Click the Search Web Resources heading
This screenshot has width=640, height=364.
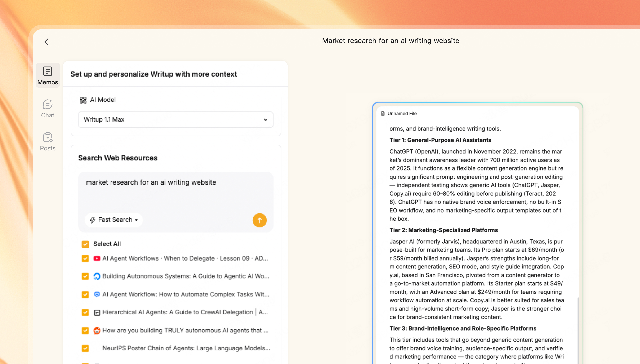pyautogui.click(x=118, y=158)
